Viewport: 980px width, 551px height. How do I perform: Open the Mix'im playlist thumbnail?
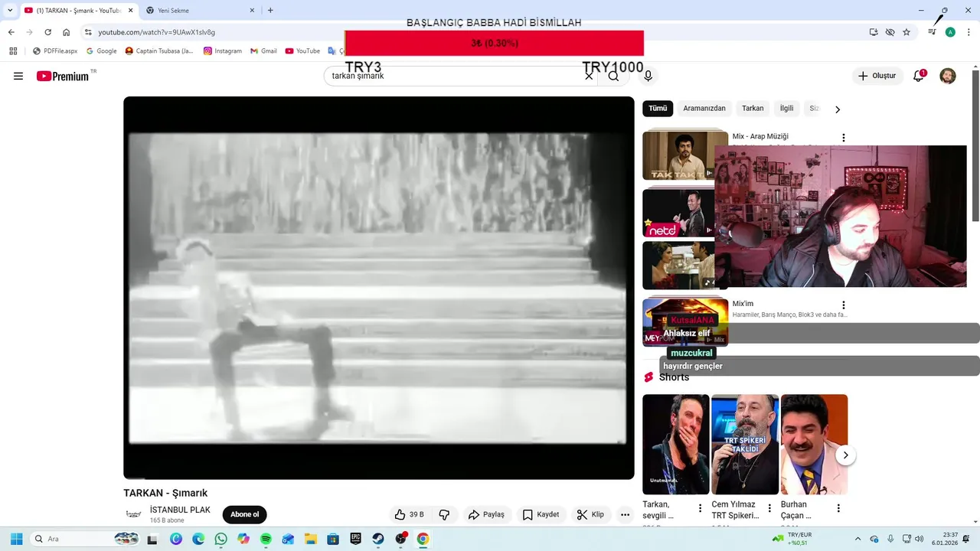684,321
